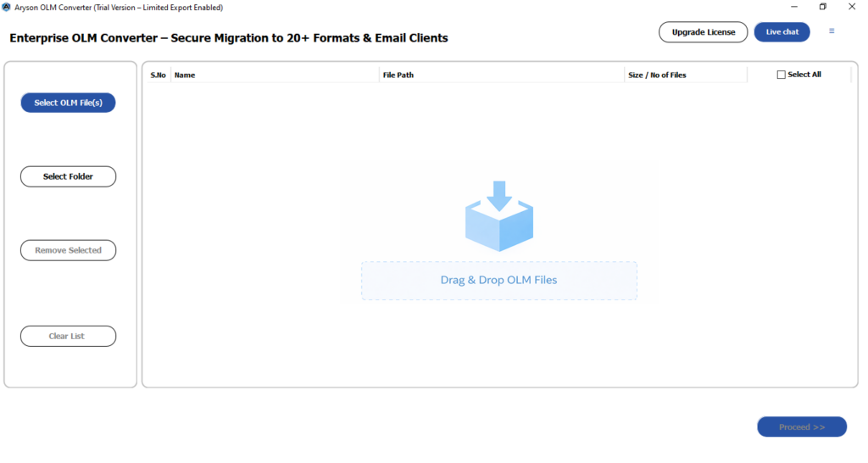Tick the Select All checkbox

pyautogui.click(x=781, y=75)
